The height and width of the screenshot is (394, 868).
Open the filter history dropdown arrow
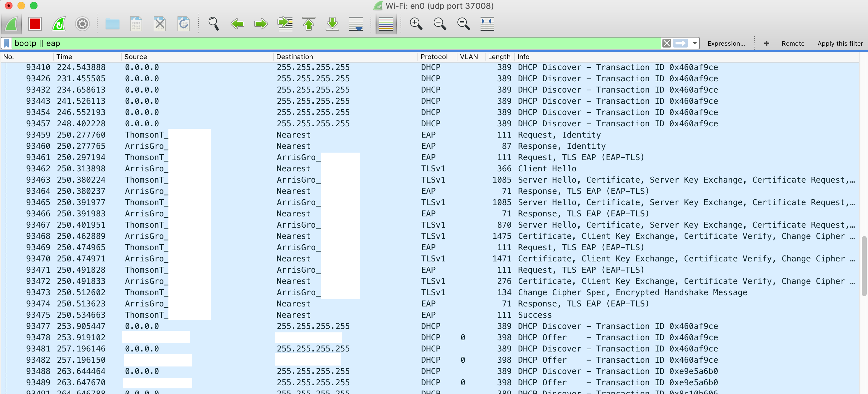tap(695, 43)
